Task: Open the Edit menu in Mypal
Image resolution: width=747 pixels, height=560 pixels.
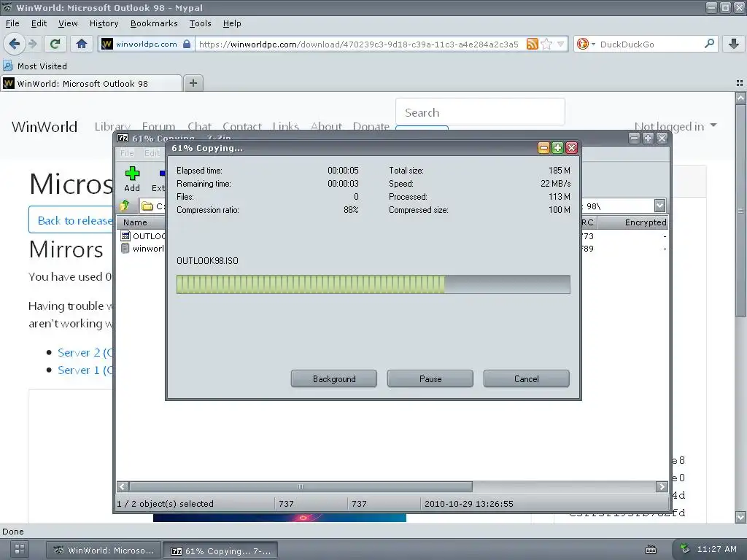Action: tap(39, 23)
